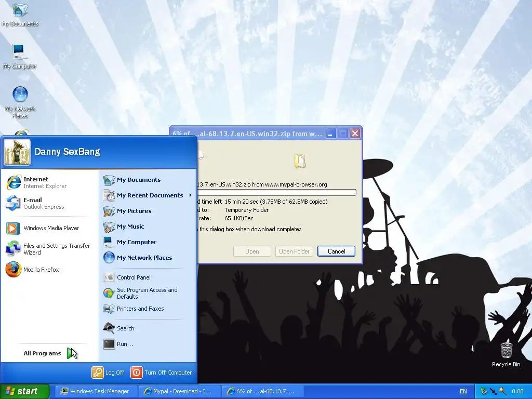The image size is (532, 399).
Task: Click the download progress bar
Action: click(276, 193)
